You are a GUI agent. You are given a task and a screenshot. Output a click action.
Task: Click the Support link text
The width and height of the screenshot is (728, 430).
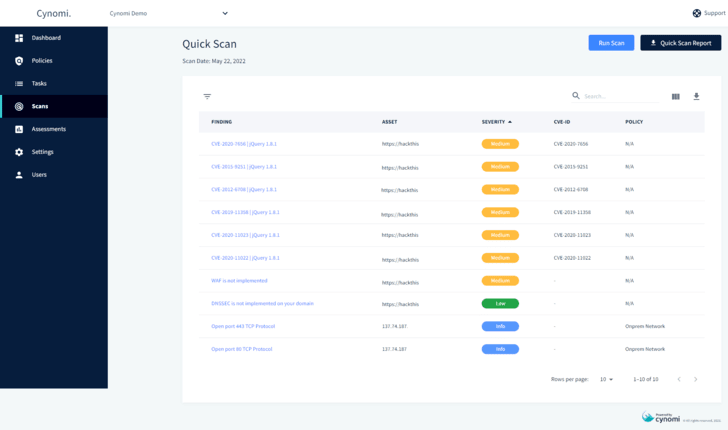(x=715, y=13)
